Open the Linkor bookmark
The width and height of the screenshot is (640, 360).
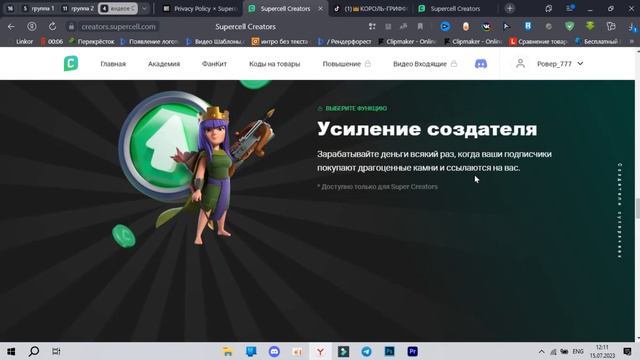(24, 42)
